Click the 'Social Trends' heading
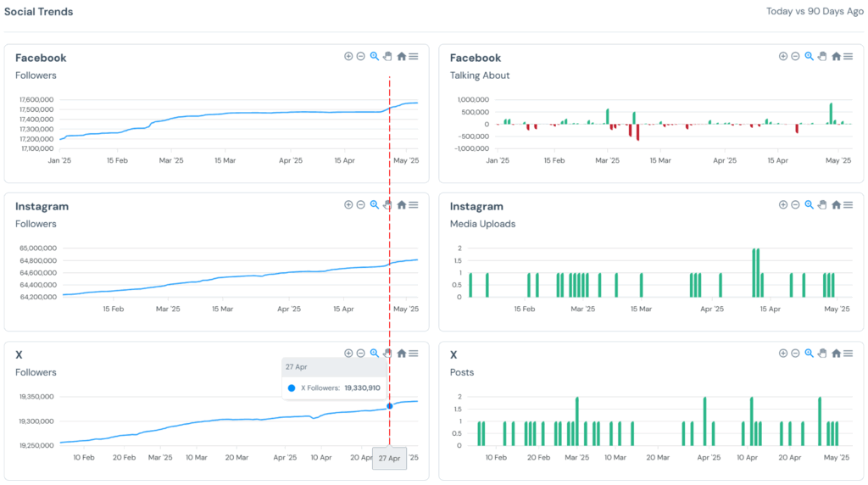This screenshot has width=868, height=485. click(x=39, y=12)
